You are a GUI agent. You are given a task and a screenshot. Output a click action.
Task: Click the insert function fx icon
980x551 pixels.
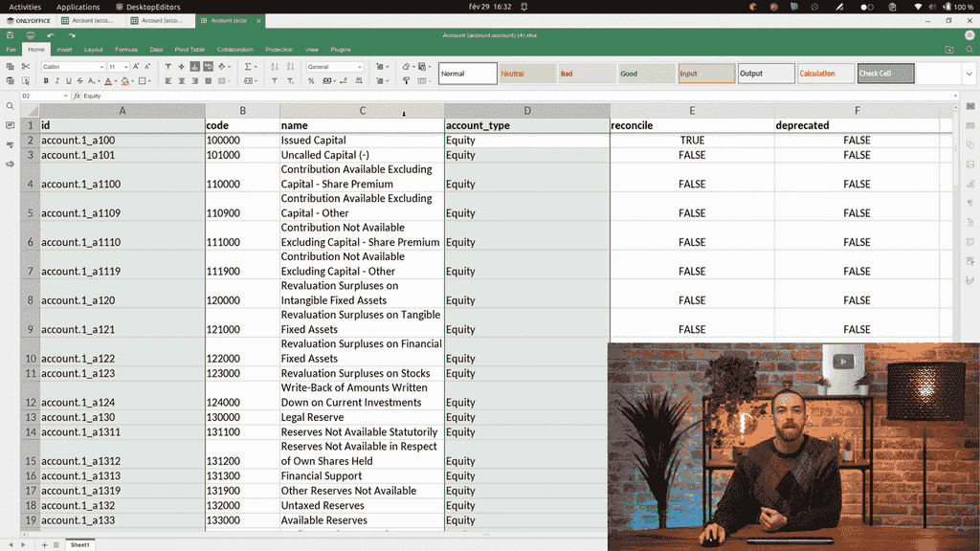77,97
